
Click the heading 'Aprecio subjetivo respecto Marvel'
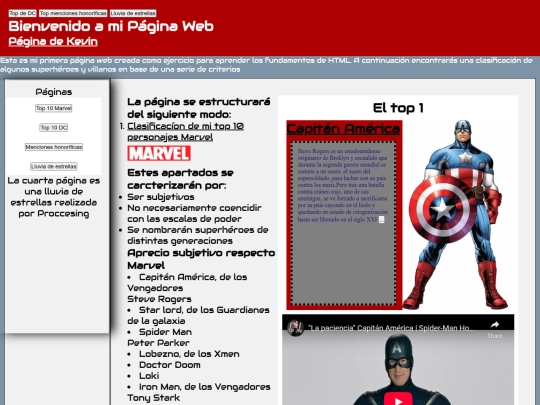(x=201, y=259)
